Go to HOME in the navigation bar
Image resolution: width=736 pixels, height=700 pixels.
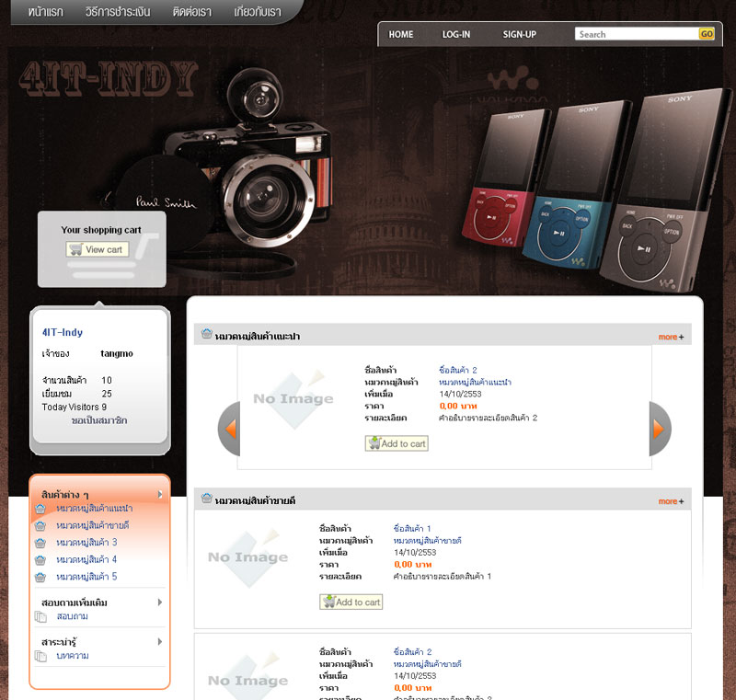(x=401, y=34)
